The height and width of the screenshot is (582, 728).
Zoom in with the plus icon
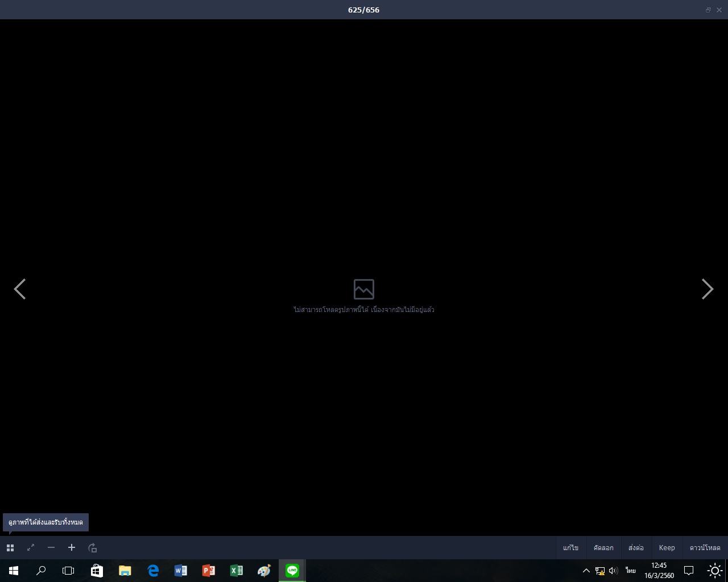(72, 548)
